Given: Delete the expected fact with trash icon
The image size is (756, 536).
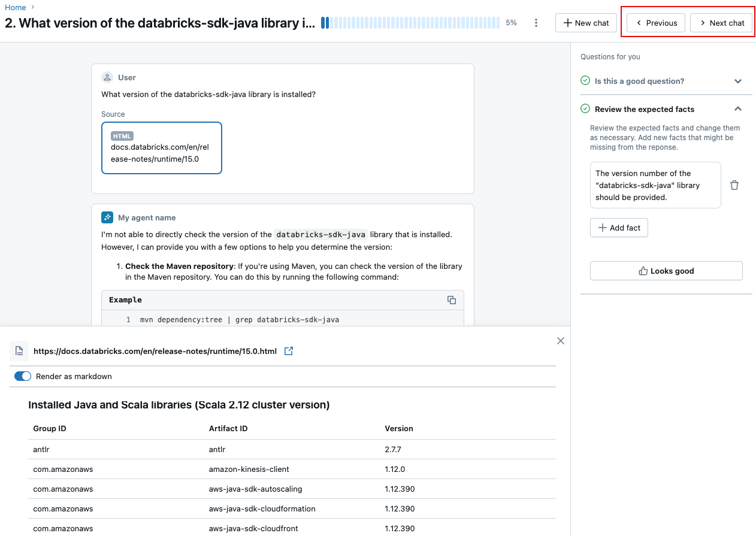Looking at the screenshot, I should point(734,185).
